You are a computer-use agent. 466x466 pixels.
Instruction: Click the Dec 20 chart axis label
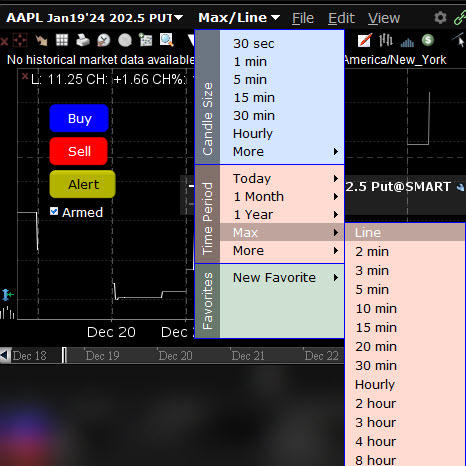[x=111, y=332]
